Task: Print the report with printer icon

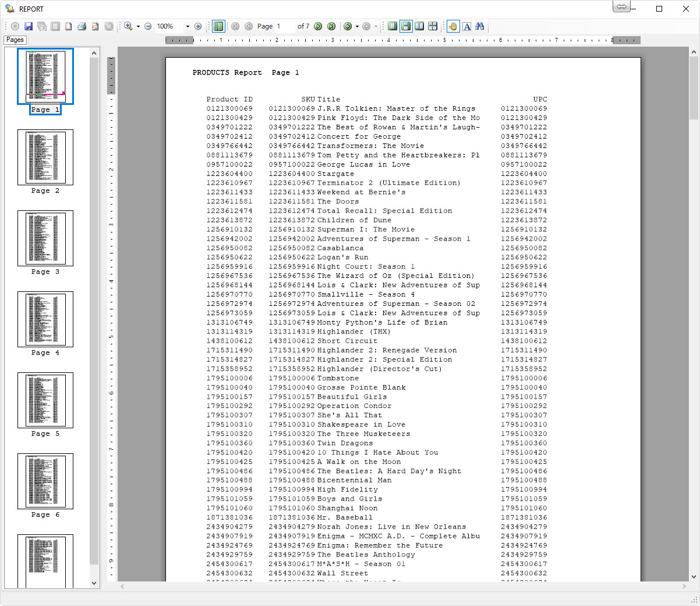Action: [82, 26]
